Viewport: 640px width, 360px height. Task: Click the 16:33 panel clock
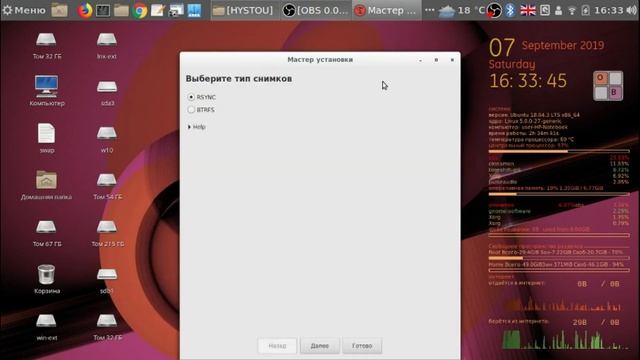coord(609,10)
